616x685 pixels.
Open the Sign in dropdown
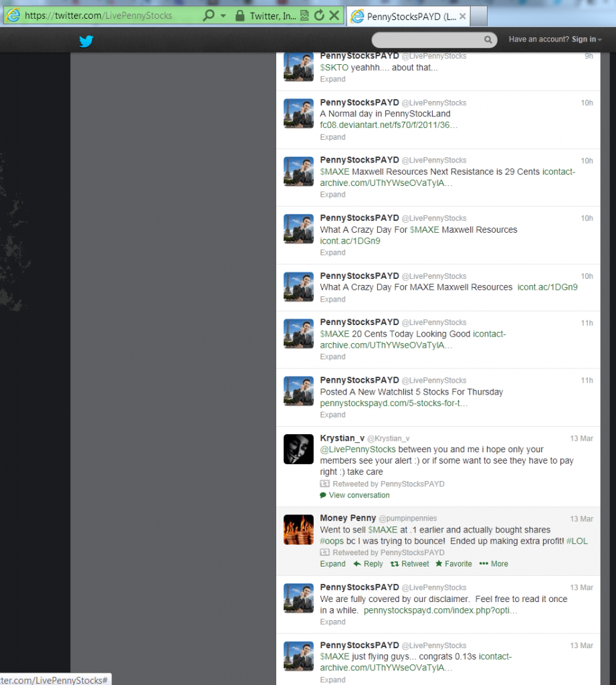(x=587, y=39)
